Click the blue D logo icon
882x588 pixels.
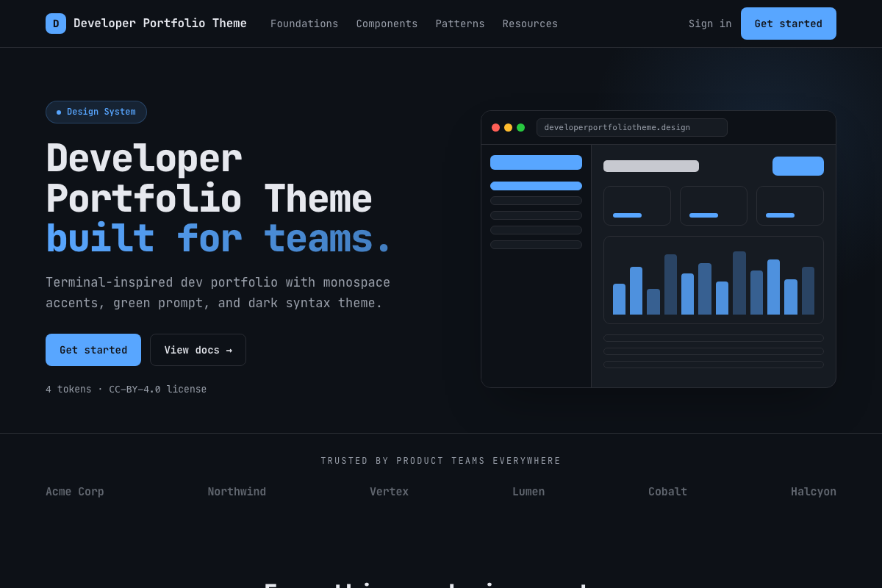pyautogui.click(x=56, y=24)
